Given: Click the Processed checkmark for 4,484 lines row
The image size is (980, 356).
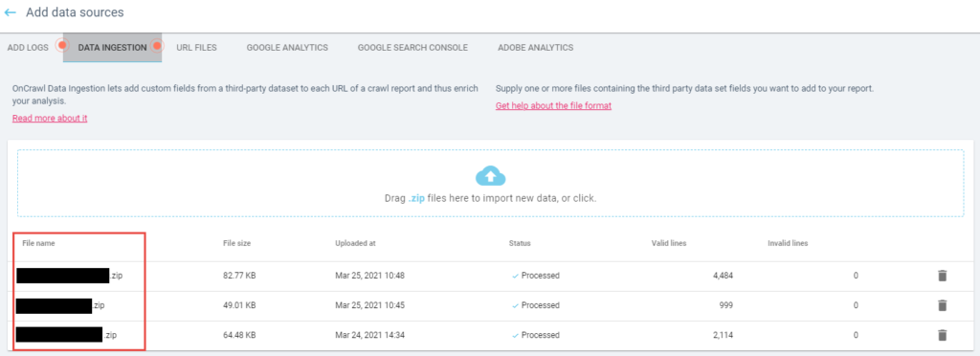Looking at the screenshot, I should [x=516, y=276].
